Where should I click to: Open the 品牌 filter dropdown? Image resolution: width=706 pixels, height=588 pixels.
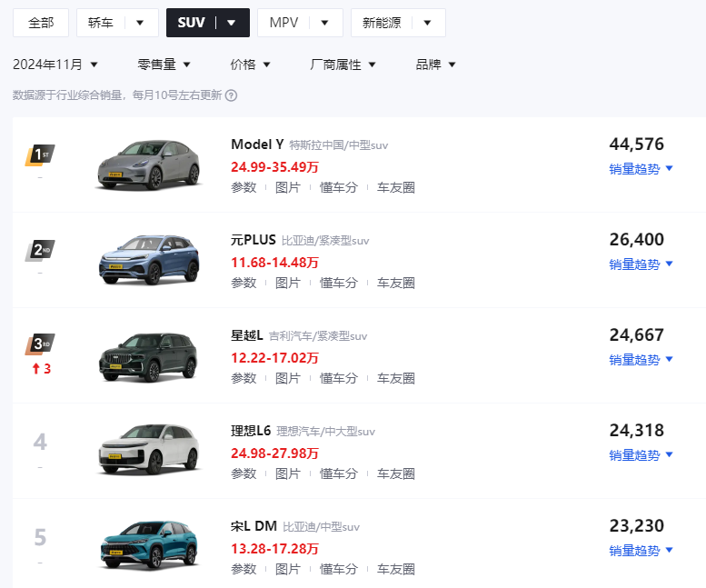[436, 65]
